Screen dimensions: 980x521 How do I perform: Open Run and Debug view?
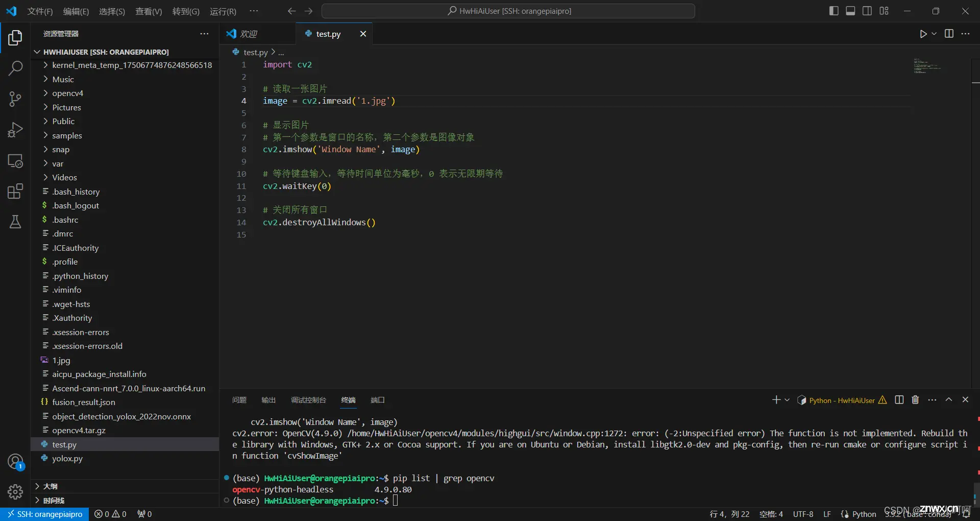click(15, 130)
